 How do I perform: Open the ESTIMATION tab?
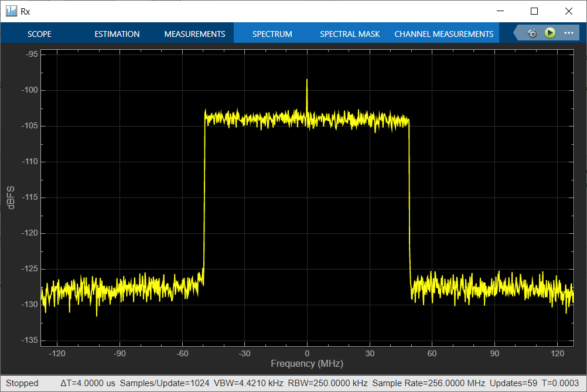[x=117, y=33]
